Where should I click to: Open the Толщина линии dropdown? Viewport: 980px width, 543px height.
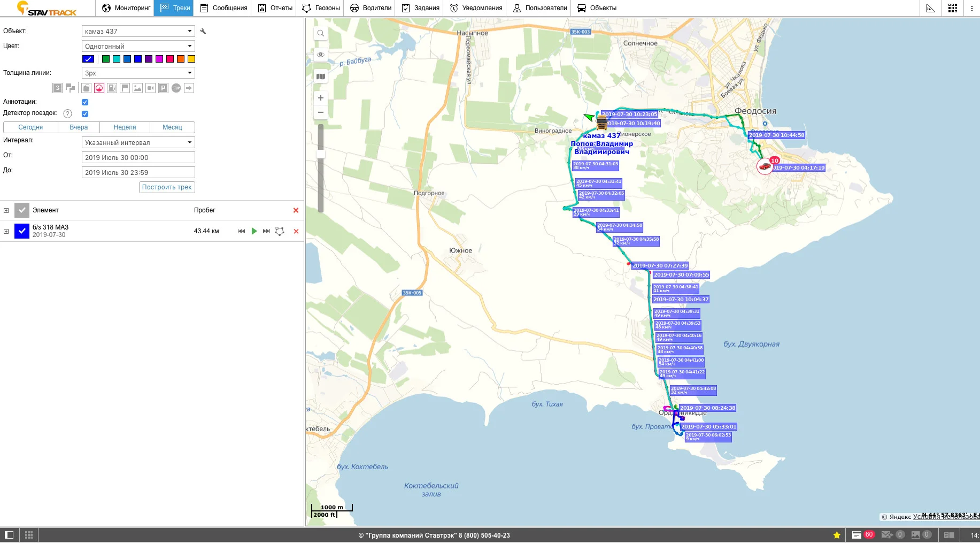tap(138, 73)
